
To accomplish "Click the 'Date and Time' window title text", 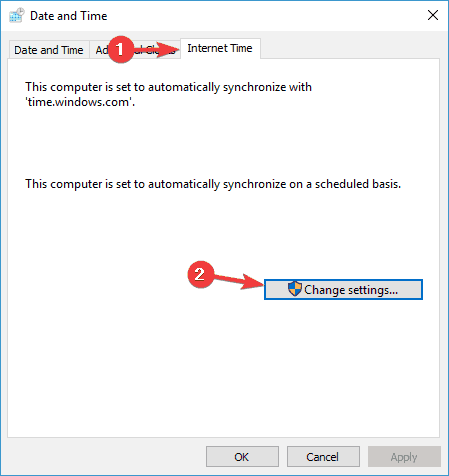I will click(69, 16).
